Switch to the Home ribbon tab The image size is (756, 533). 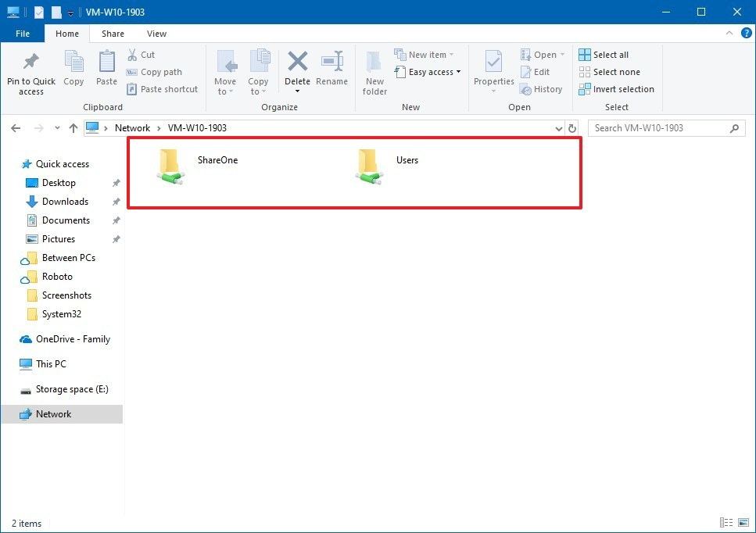pyautogui.click(x=67, y=34)
